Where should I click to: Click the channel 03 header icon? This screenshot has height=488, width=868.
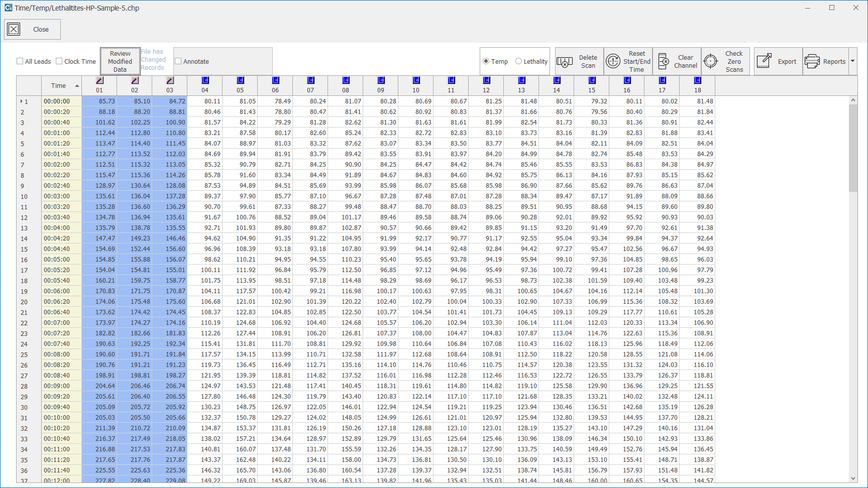pyautogui.click(x=170, y=80)
